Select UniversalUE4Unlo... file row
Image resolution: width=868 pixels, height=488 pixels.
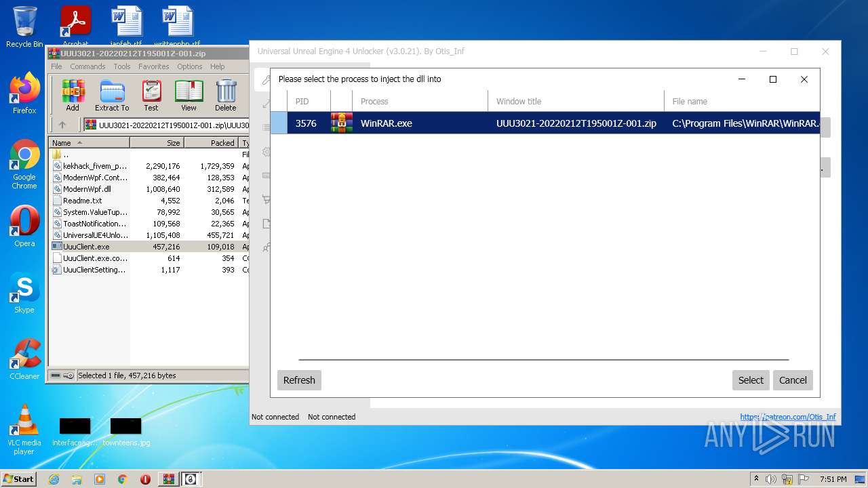point(149,235)
